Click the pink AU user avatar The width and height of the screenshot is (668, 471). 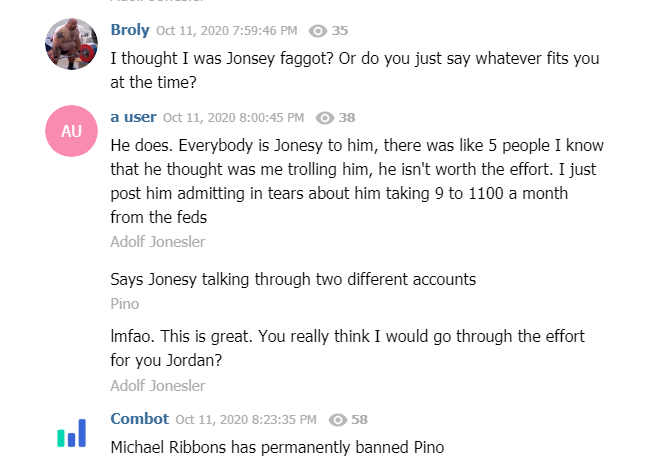pos(72,131)
